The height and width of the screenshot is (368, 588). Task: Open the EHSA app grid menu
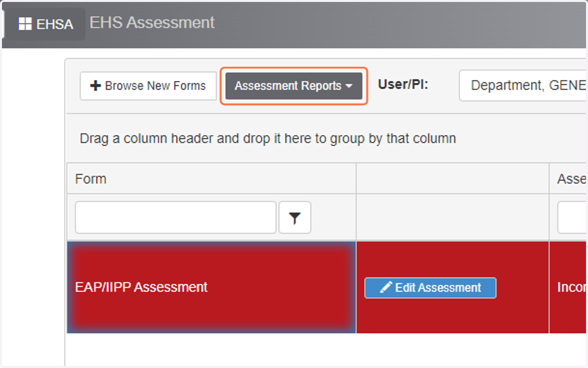tap(46, 24)
